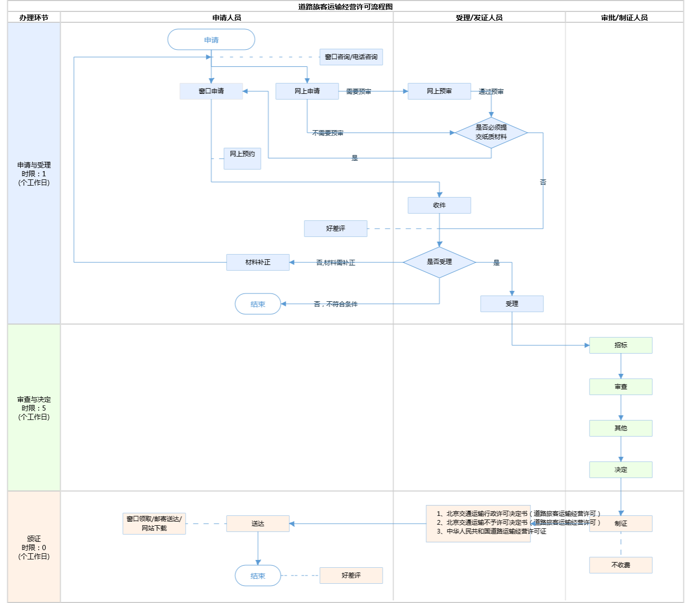Click the green 审查 step box
Image resolution: width=700 pixels, height=603 pixels.
(x=621, y=387)
